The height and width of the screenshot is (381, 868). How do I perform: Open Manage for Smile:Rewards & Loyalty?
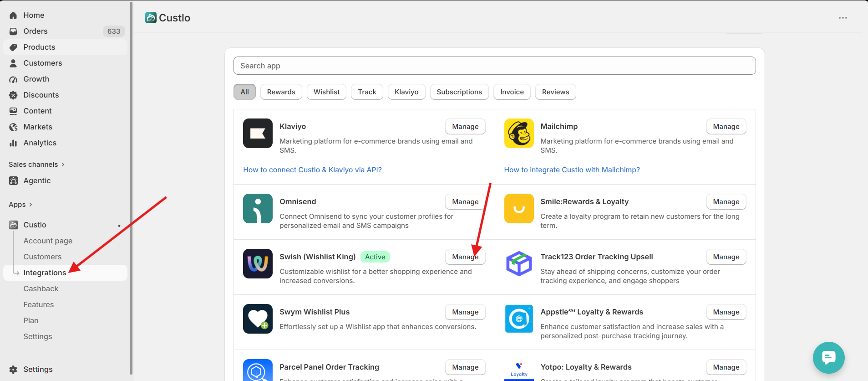point(726,202)
